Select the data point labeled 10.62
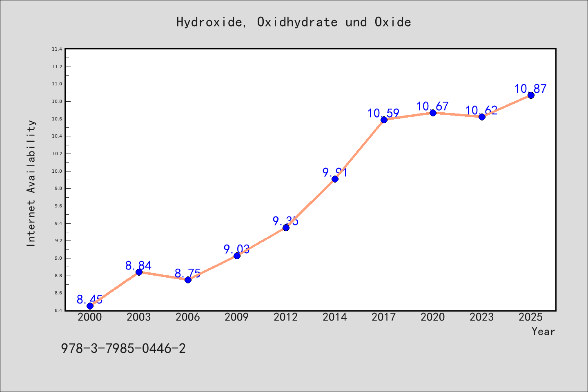This screenshot has width=588, height=392. 482,117
